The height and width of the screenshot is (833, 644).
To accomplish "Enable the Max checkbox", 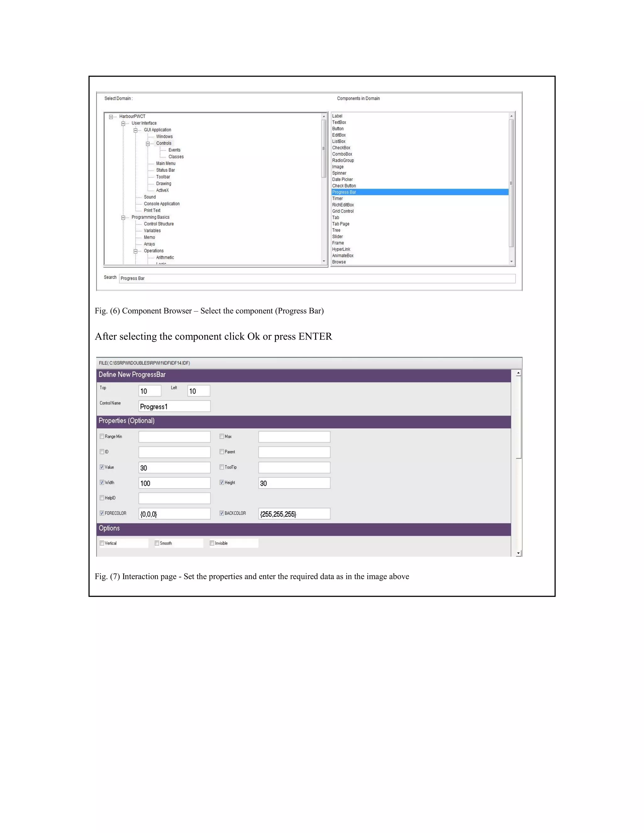I will pos(222,436).
